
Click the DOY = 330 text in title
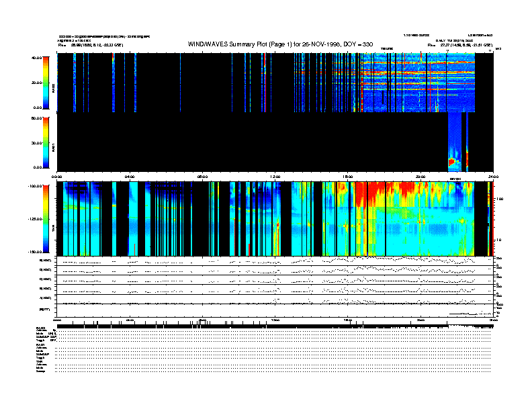(x=358, y=44)
